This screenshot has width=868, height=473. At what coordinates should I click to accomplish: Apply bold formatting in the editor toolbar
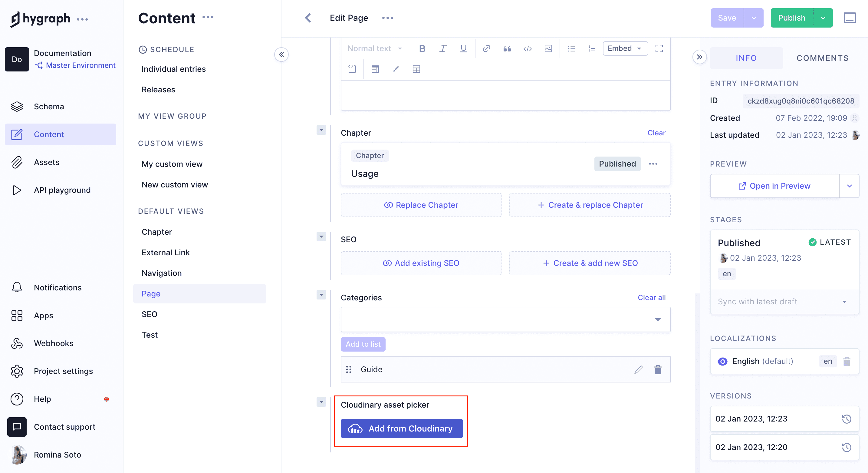click(422, 48)
